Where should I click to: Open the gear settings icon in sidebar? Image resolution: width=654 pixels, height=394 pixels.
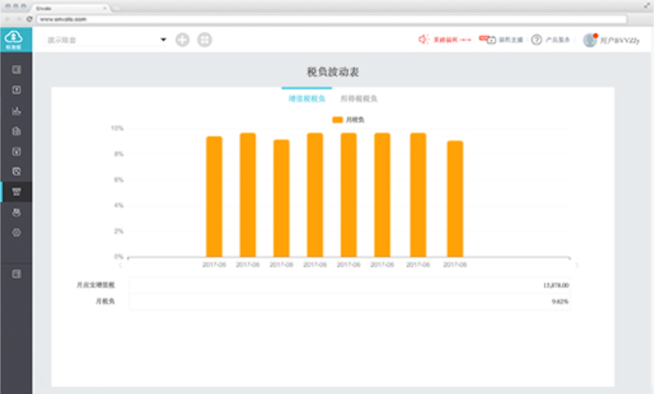[x=16, y=233]
